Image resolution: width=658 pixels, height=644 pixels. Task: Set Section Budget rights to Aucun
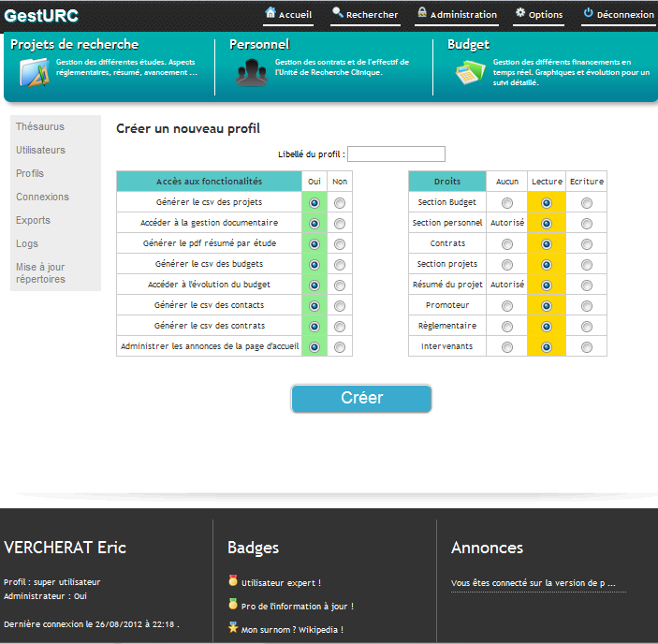click(x=507, y=203)
